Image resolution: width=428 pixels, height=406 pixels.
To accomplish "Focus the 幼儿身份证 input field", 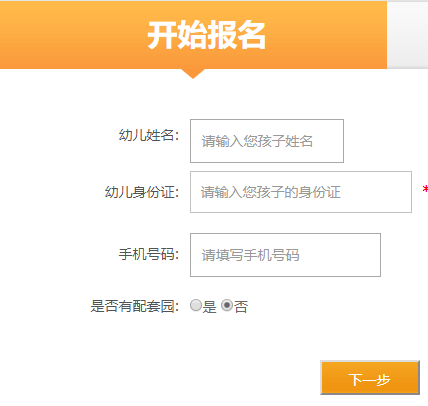I will 301,192.
